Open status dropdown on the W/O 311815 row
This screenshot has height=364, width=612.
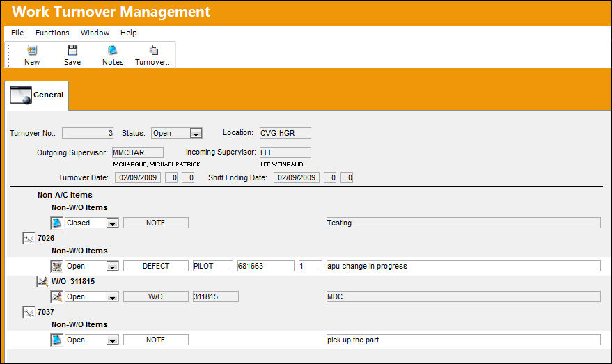coord(112,297)
